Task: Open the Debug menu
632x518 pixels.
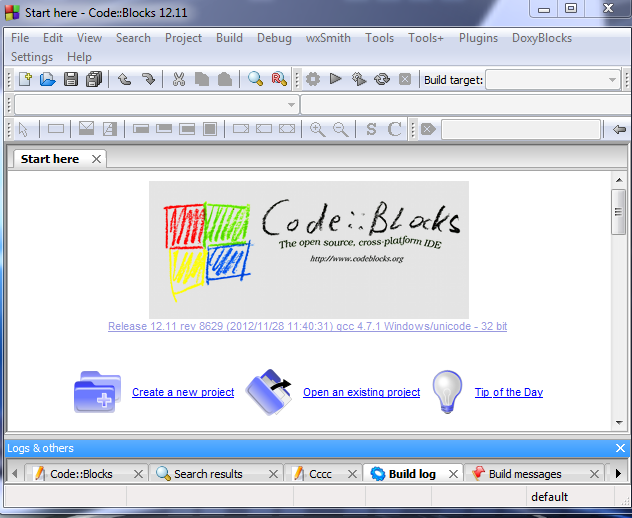Action: pos(274,38)
